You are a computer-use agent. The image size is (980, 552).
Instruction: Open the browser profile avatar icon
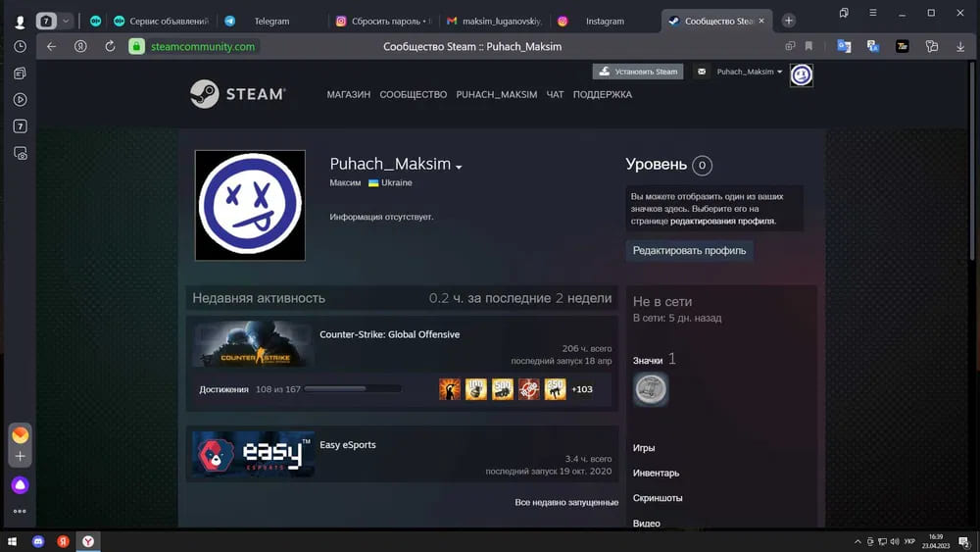point(20,22)
